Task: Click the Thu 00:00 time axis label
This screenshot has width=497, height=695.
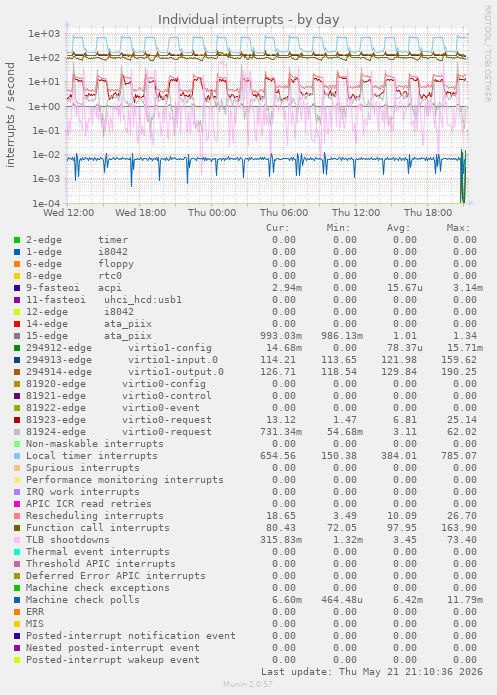Action: point(212,213)
